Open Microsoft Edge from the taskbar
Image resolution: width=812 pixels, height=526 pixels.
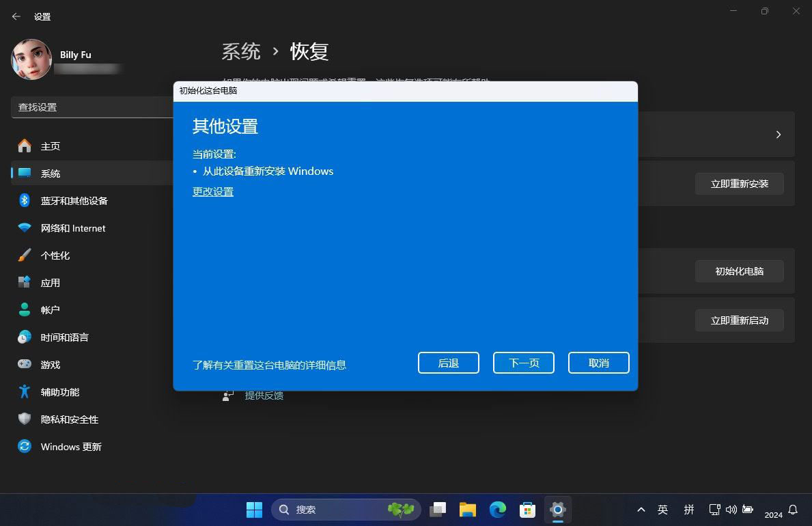coord(497,510)
